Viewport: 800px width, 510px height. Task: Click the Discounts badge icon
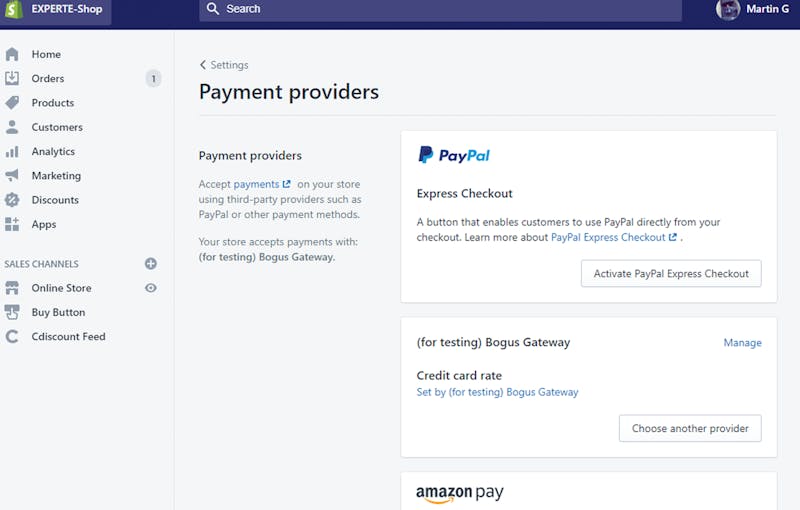click(12, 200)
